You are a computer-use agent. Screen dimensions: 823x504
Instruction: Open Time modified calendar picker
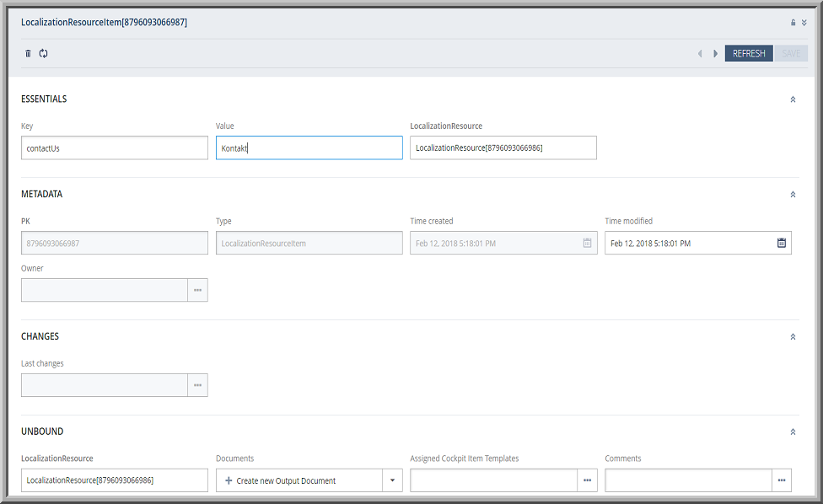click(781, 243)
